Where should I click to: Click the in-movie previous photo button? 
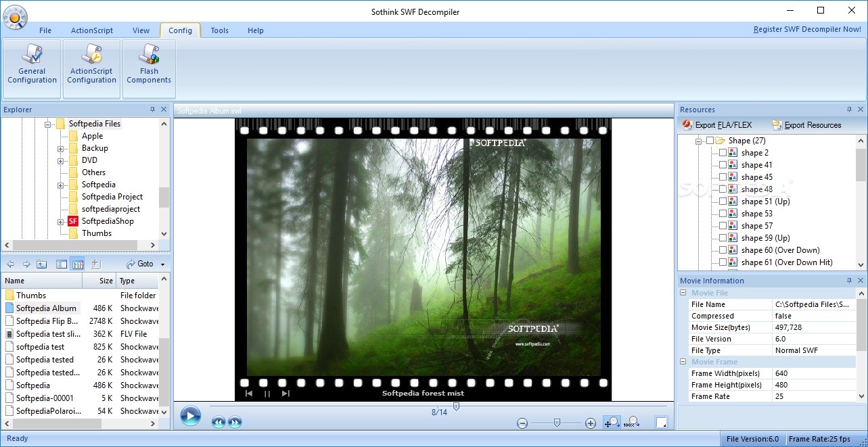(249, 394)
